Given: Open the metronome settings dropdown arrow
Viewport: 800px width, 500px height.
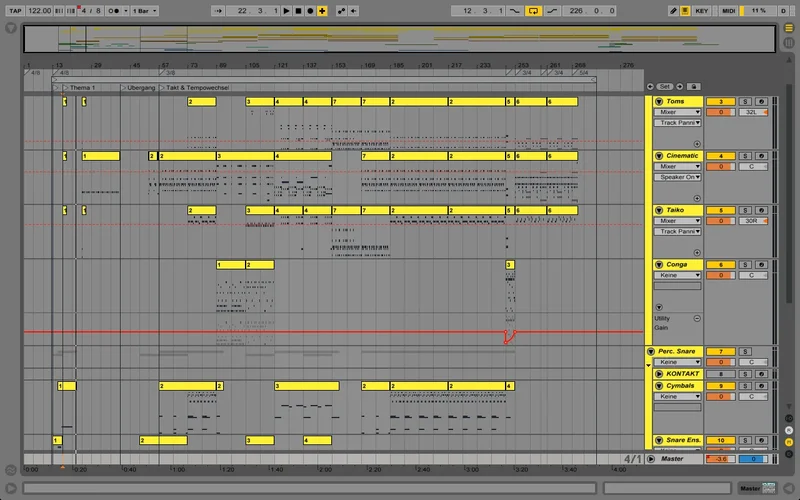Looking at the screenshot, I should [126, 11].
